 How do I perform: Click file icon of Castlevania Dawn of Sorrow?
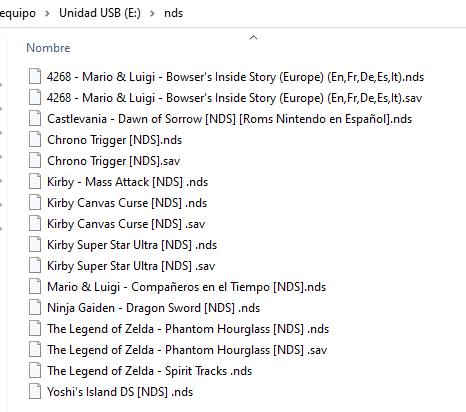click(35, 118)
